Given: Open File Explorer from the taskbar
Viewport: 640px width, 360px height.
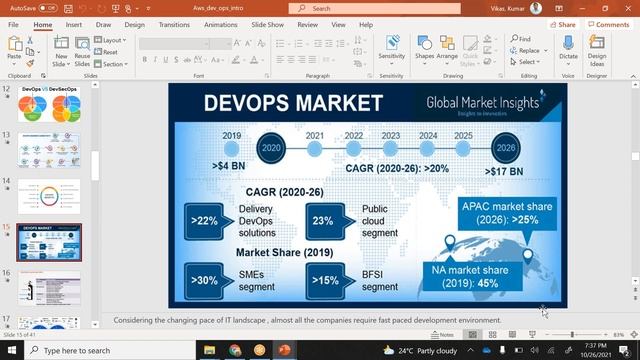Looking at the screenshot, I should (209, 350).
